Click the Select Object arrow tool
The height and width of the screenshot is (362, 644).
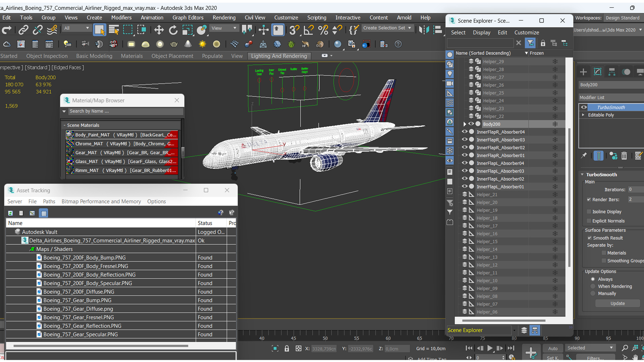pyautogui.click(x=100, y=30)
